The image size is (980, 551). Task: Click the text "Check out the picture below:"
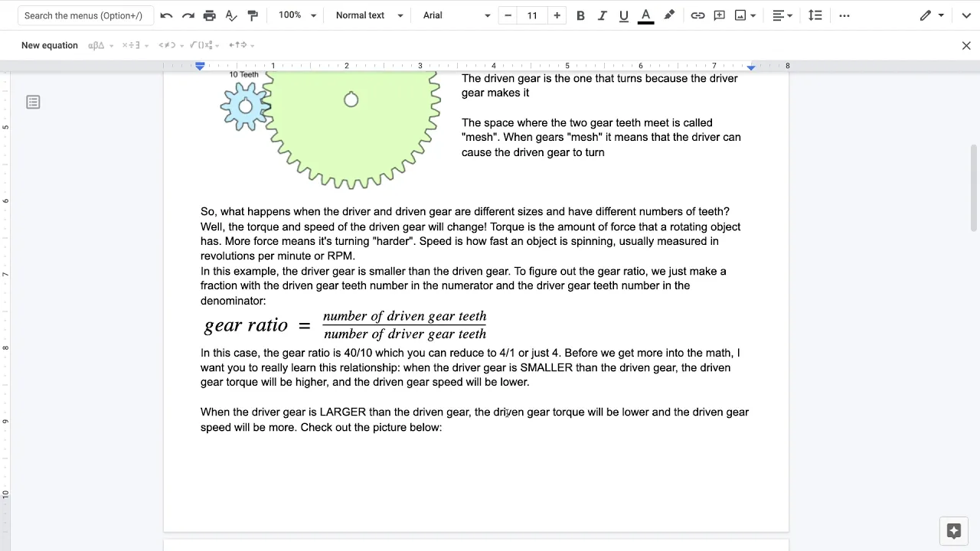click(x=371, y=427)
